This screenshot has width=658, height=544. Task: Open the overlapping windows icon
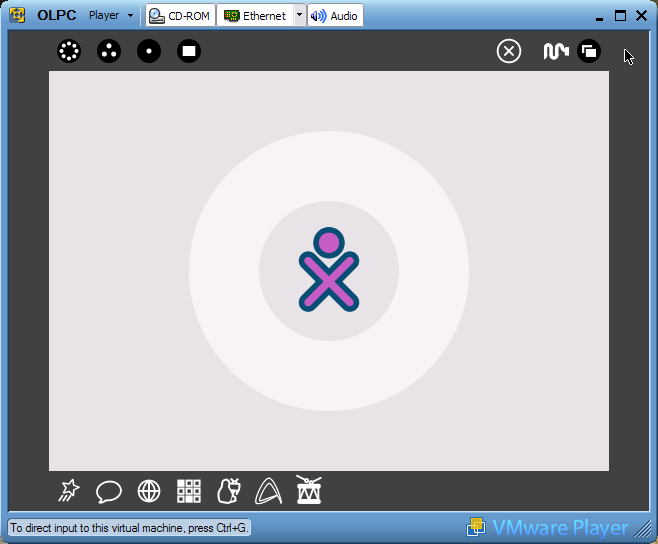point(589,51)
